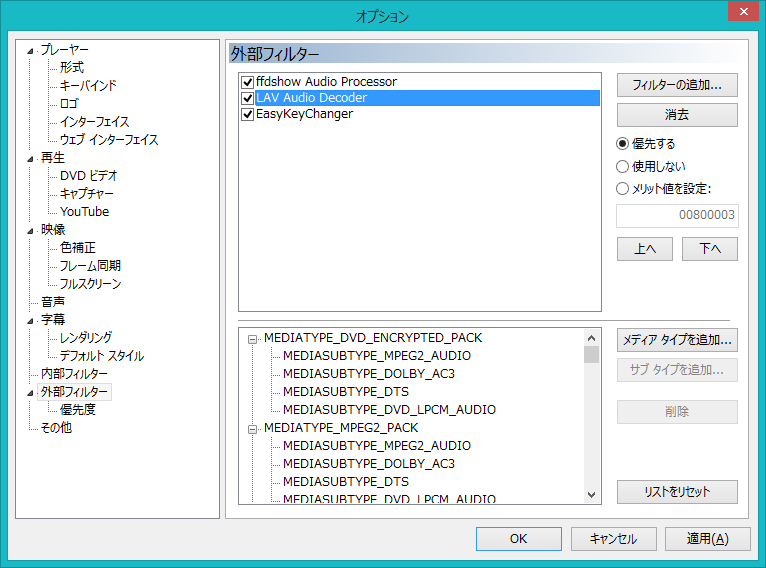Select MEDIASUBTYPE_MPEG2_AUDIO under MPEG2_PACK

(x=377, y=445)
